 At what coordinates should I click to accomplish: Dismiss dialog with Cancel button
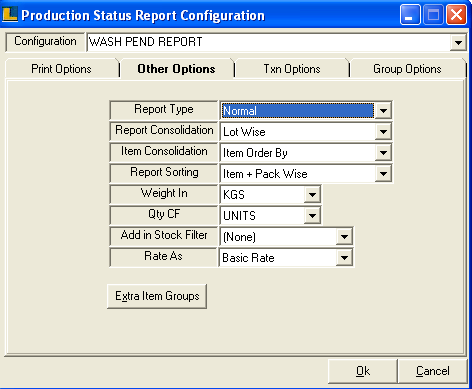[x=433, y=371]
